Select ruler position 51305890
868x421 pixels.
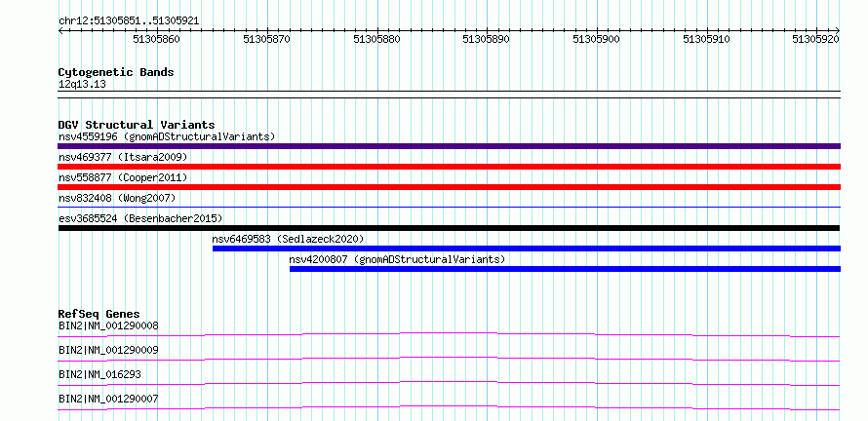[x=486, y=39]
